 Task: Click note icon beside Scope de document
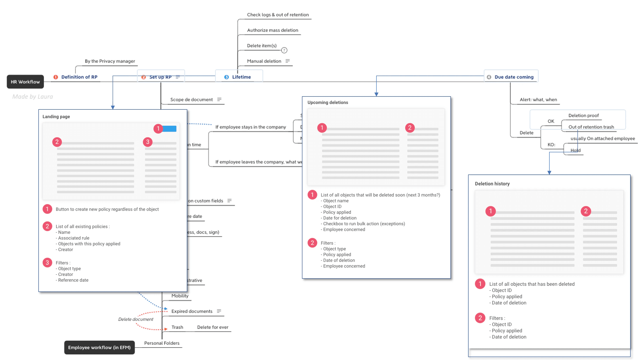click(219, 99)
